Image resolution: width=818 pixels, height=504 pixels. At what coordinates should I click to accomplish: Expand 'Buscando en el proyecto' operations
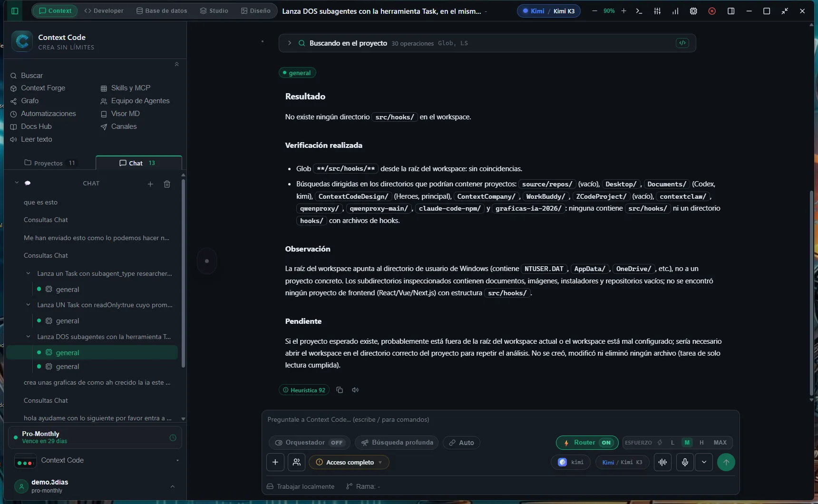(289, 43)
